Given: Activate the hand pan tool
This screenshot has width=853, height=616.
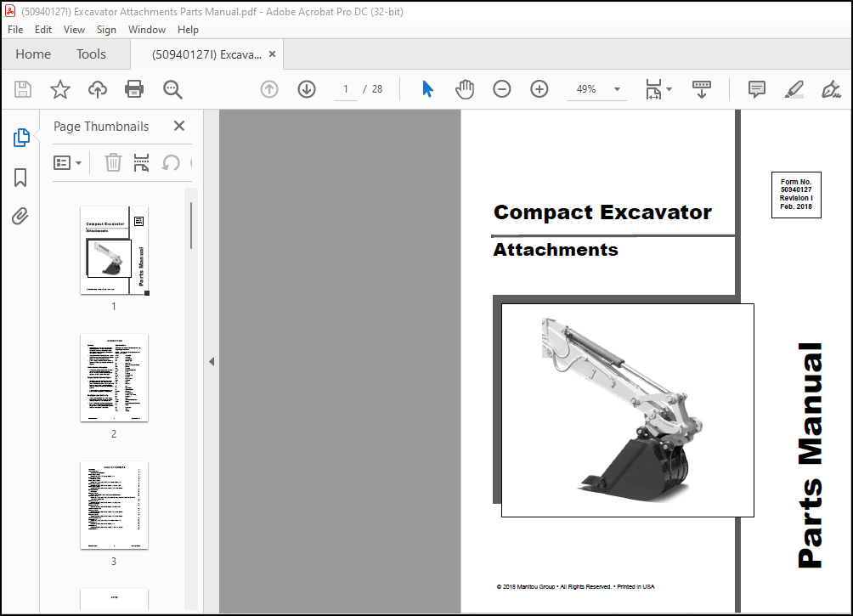Looking at the screenshot, I should coord(465,89).
